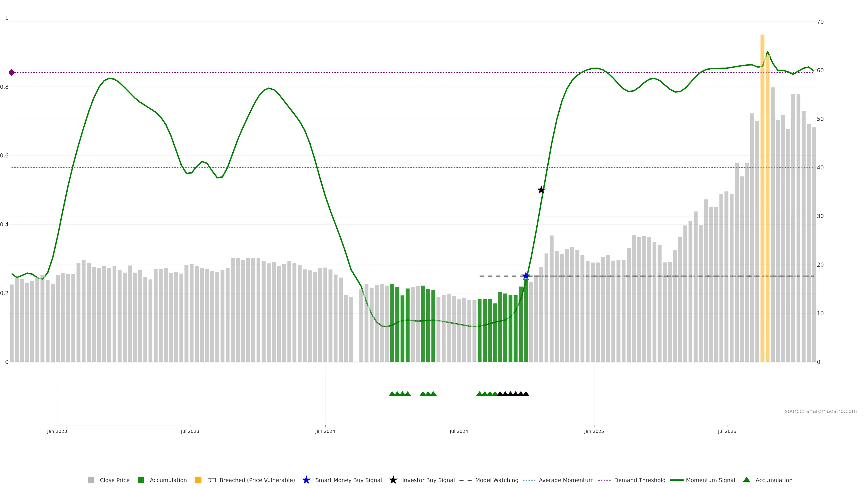868x488 pixels.
Task: Click the orange DTL Breached legend square
Action: pos(198,480)
